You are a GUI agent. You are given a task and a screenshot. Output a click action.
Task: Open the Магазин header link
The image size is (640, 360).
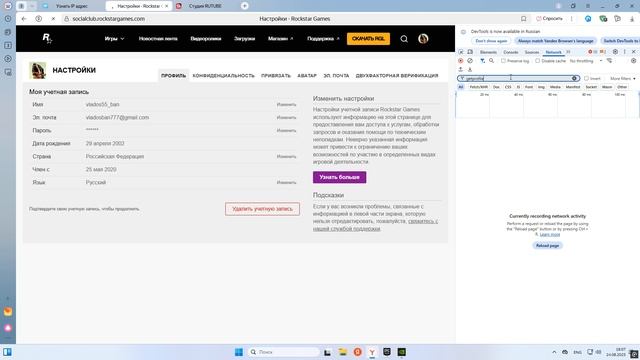[280, 39]
